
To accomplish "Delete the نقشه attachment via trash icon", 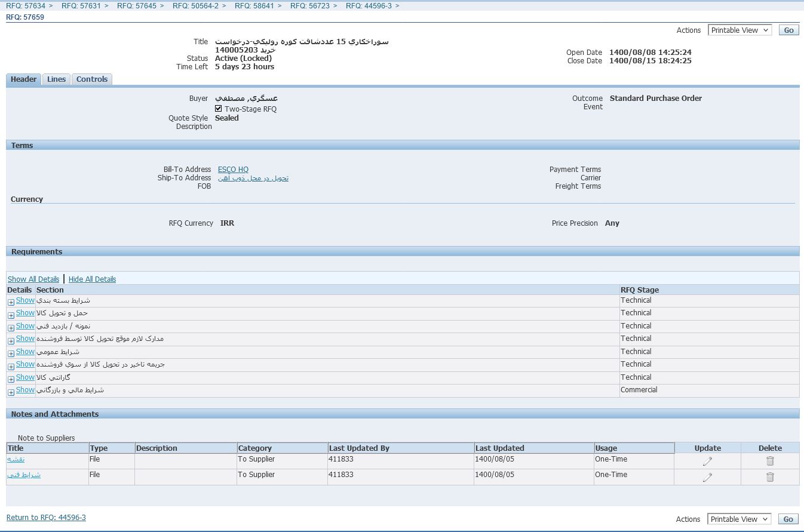I will pos(770,461).
